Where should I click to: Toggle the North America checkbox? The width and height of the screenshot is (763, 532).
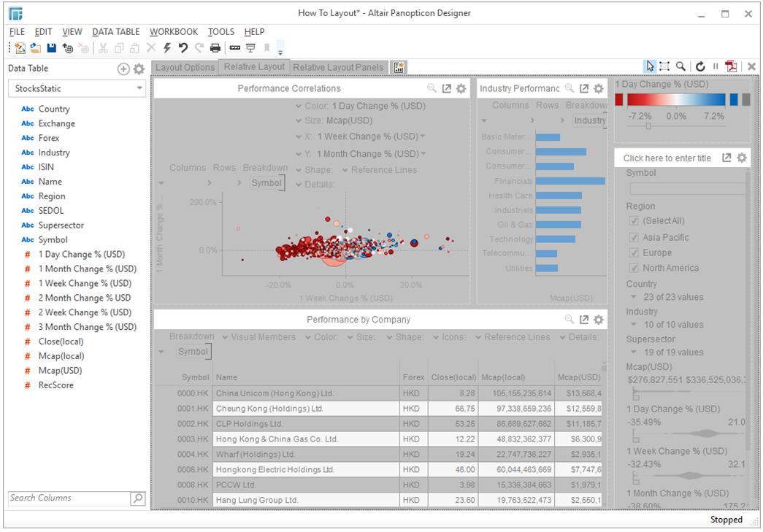coord(634,268)
